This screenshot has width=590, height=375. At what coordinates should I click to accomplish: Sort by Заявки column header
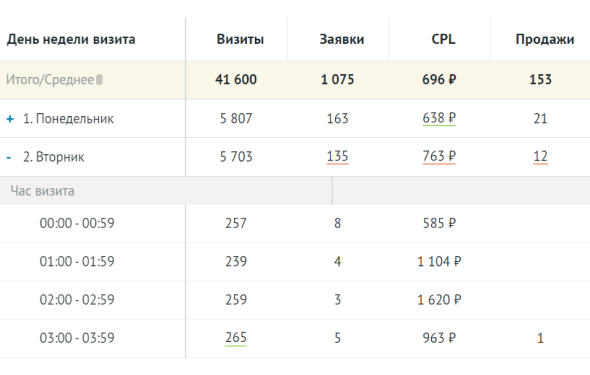342,39
